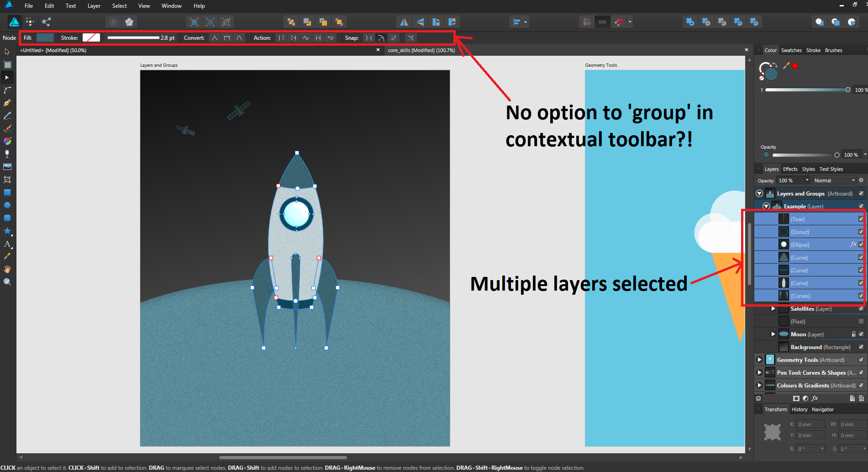Select the Corner tool
Screen dimensions: 868x472
pyautogui.click(x=7, y=90)
